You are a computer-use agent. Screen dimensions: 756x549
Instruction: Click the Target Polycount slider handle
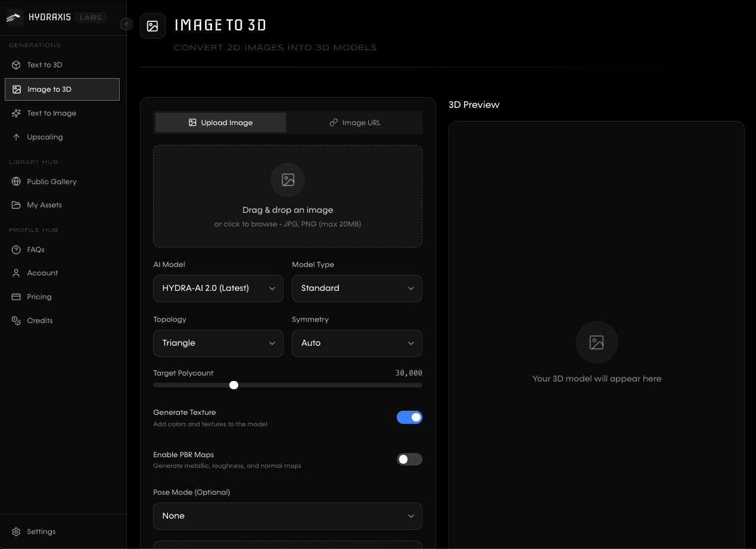(234, 385)
